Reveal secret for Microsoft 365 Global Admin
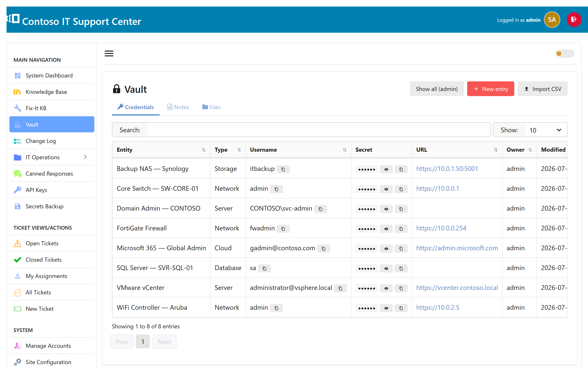The height and width of the screenshot is (368, 588). point(386,248)
